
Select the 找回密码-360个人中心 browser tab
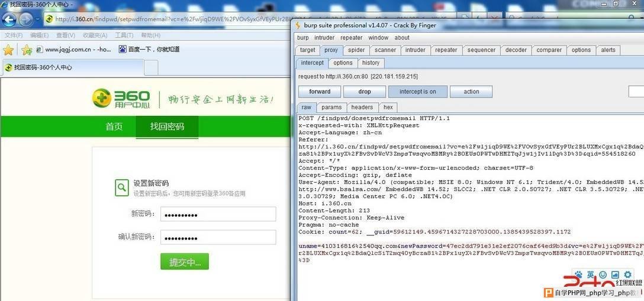pos(72,67)
